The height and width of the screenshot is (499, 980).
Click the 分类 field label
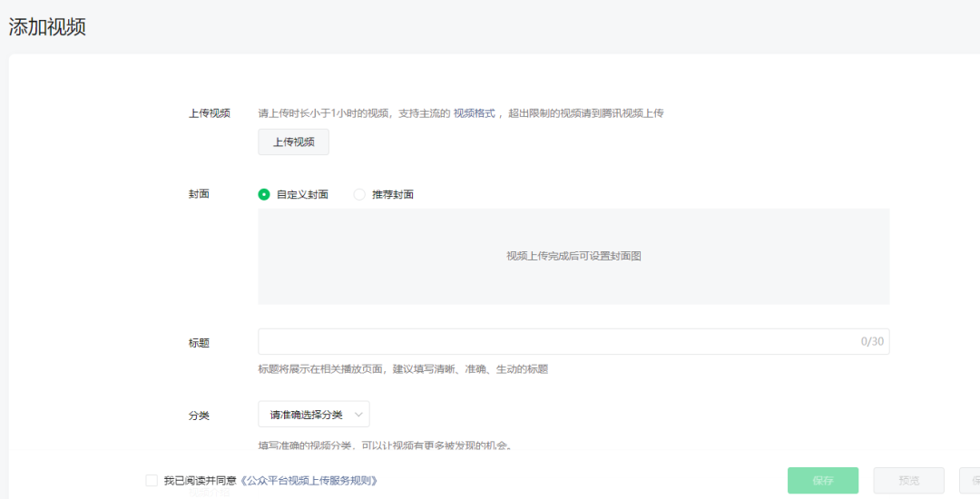click(x=198, y=415)
